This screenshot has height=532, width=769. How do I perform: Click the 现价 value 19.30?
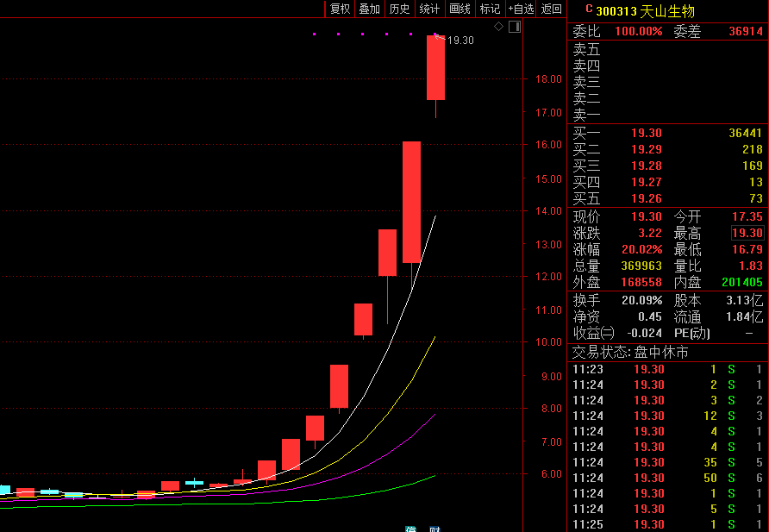coord(646,216)
